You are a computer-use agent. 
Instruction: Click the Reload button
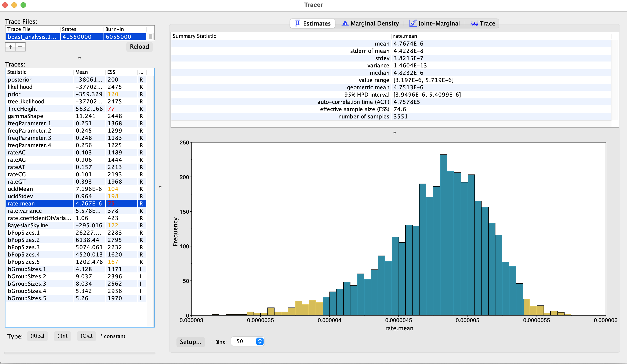(139, 47)
